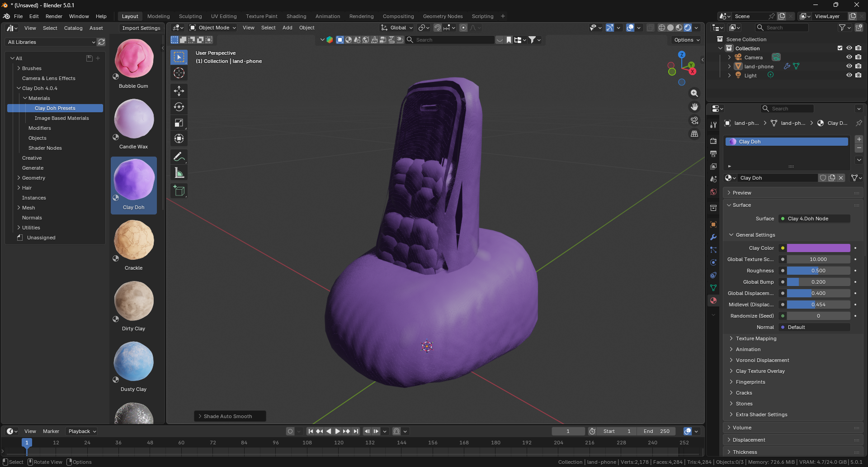The width and height of the screenshot is (868, 467).
Task: Select the Move tool in the viewport toolbar
Action: pyautogui.click(x=179, y=91)
